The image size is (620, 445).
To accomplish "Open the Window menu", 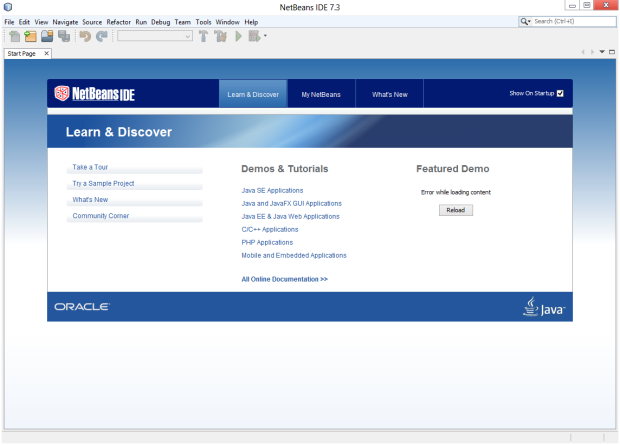I will click(x=227, y=22).
